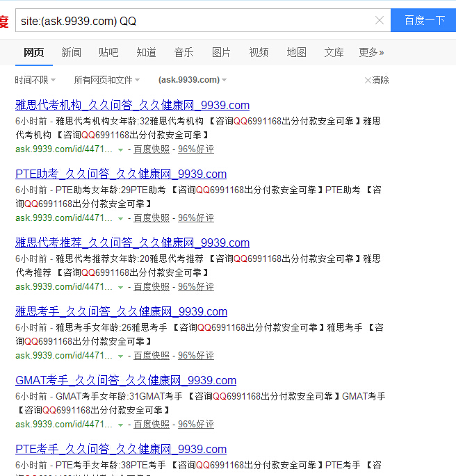Switch to the 音乐 tab
The height and width of the screenshot is (476, 456).
(184, 53)
